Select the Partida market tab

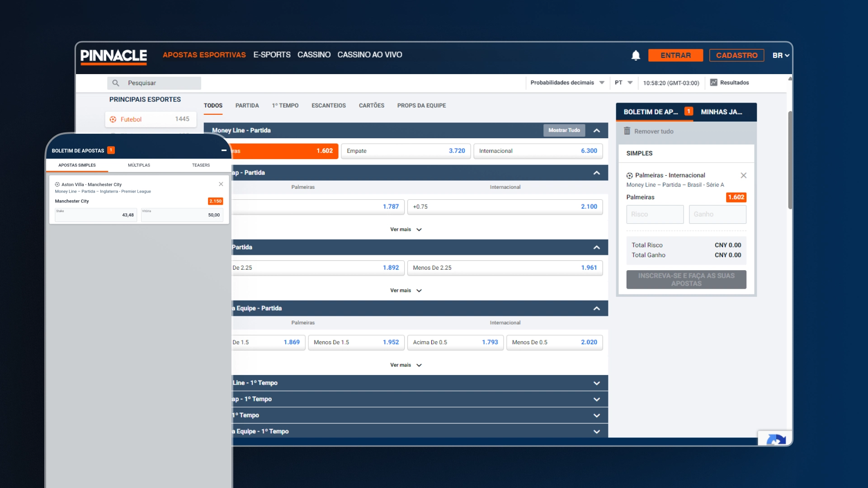click(x=247, y=106)
